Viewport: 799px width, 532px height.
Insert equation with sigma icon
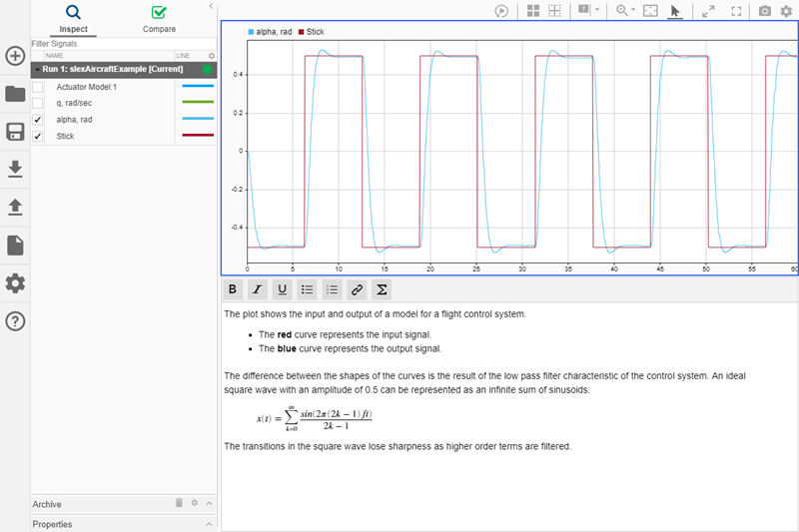[x=382, y=289]
